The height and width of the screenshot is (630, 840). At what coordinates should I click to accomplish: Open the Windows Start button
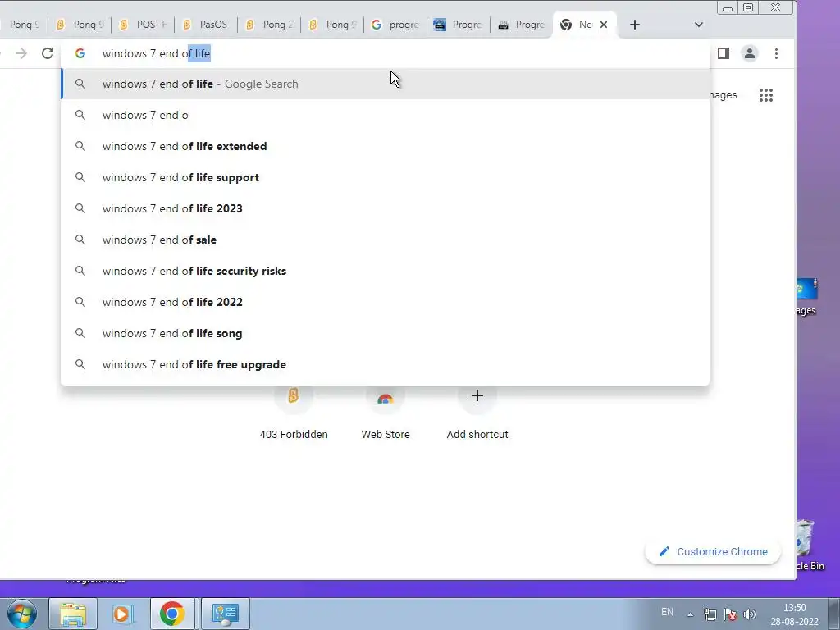click(21, 614)
